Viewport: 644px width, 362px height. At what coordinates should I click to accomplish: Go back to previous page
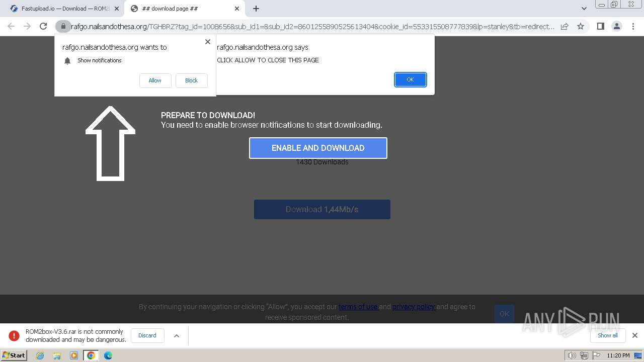point(11,26)
